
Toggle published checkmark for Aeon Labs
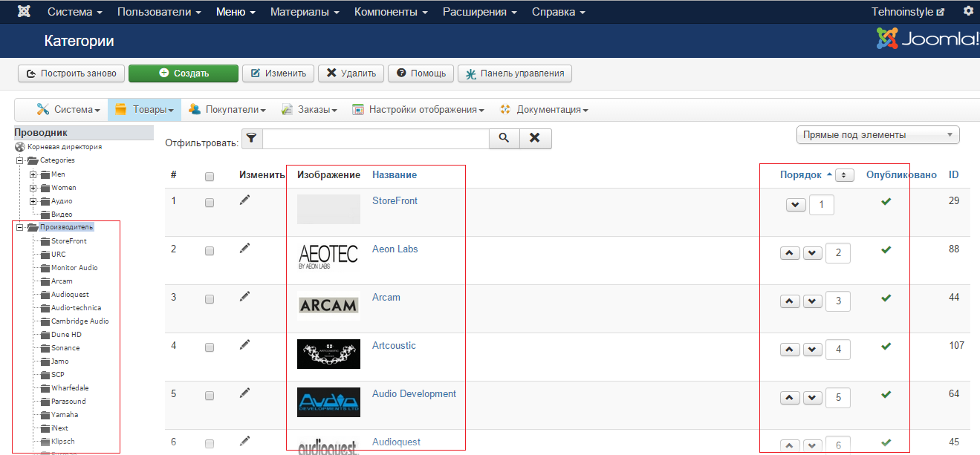[886, 249]
